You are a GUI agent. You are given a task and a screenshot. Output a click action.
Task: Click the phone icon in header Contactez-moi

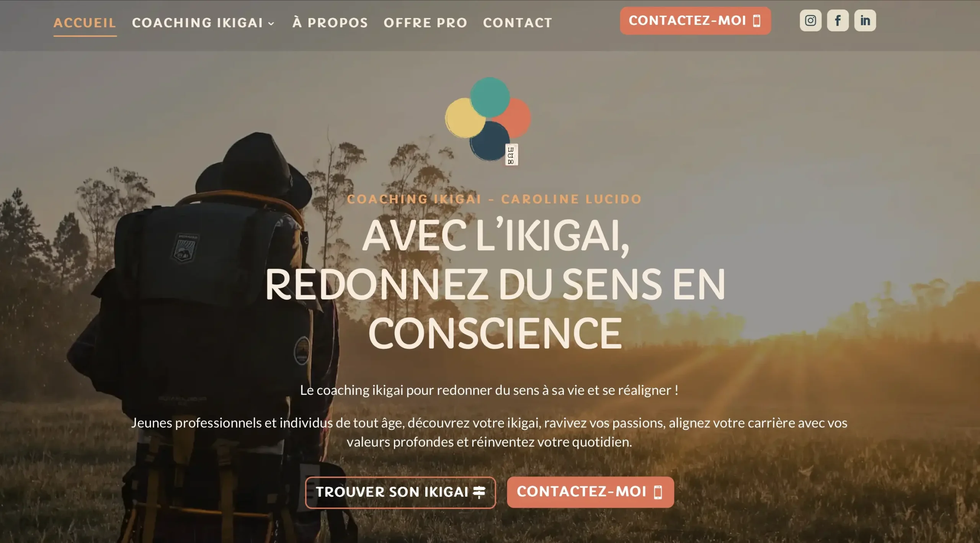[757, 21]
